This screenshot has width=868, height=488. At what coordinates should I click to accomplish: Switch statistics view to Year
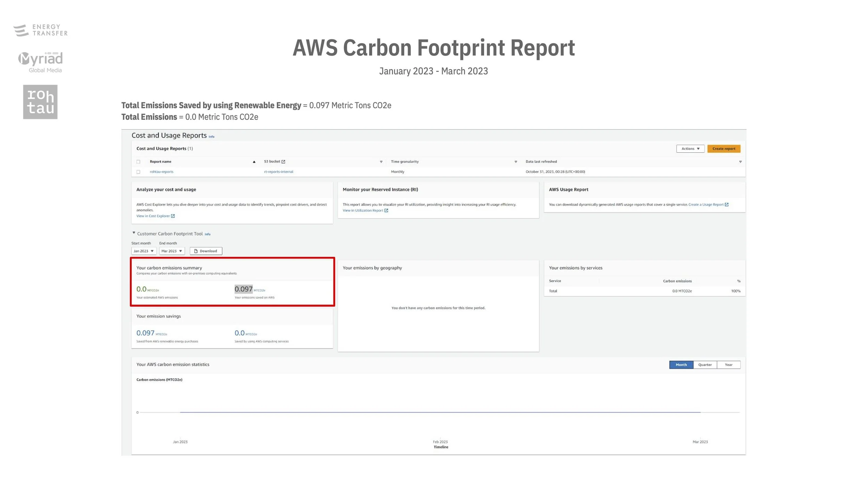click(728, 365)
